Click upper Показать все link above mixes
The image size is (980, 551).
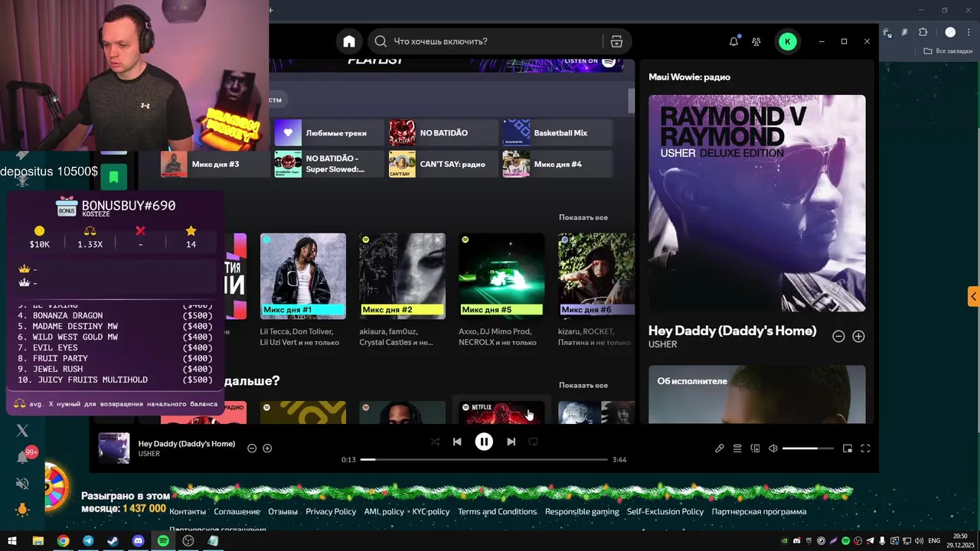[x=583, y=217]
